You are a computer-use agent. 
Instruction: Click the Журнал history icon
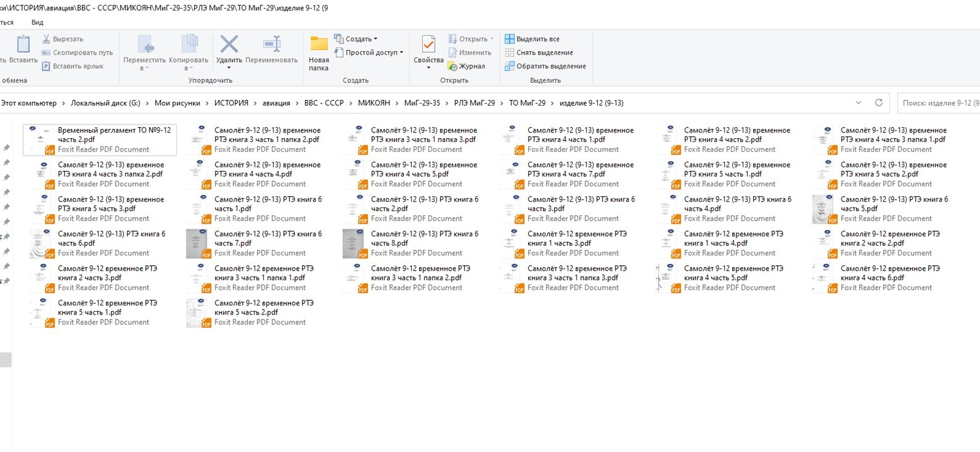pyautogui.click(x=452, y=66)
